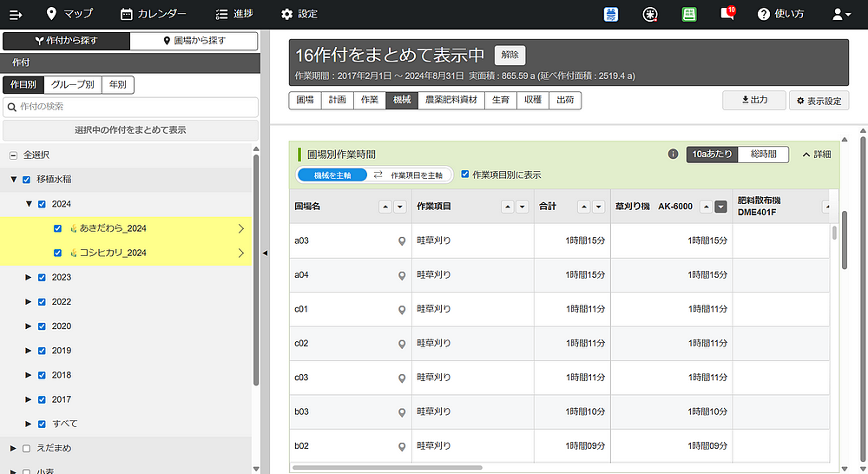The image size is (868, 474).
Task: Click map pin icon for field a03
Action: 401,240
